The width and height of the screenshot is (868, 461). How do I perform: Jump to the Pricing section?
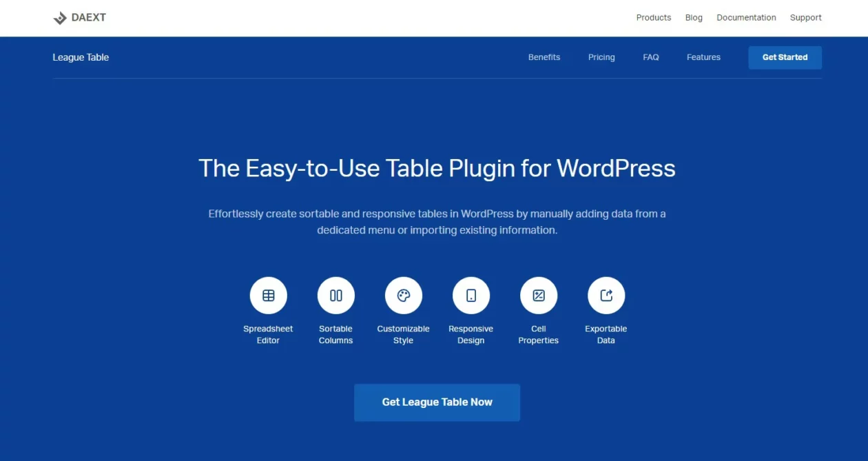pyautogui.click(x=601, y=57)
